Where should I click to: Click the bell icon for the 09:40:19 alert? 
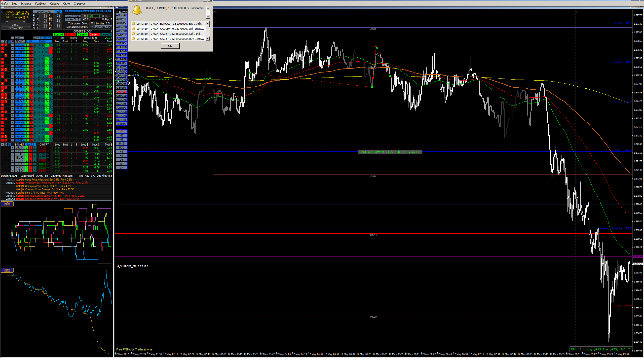[x=134, y=29]
